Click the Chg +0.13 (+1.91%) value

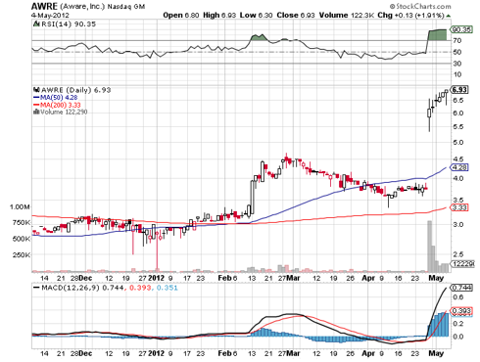[x=411, y=15]
